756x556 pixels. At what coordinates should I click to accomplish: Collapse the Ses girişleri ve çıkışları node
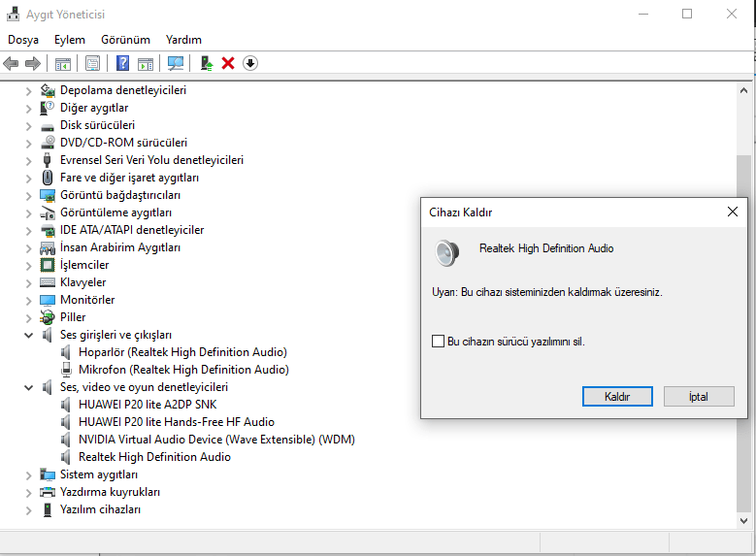(28, 335)
